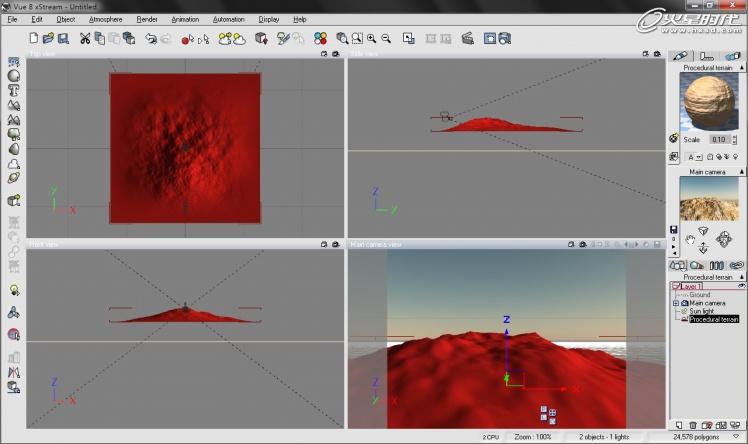Open the Object menu
This screenshot has width=748, height=444.
tap(65, 20)
